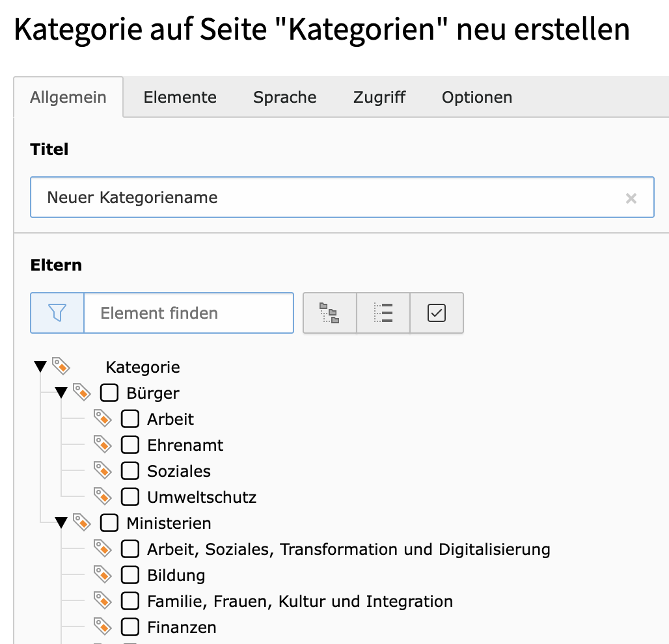
Task: Check the Bürger category checkbox
Action: (x=109, y=393)
